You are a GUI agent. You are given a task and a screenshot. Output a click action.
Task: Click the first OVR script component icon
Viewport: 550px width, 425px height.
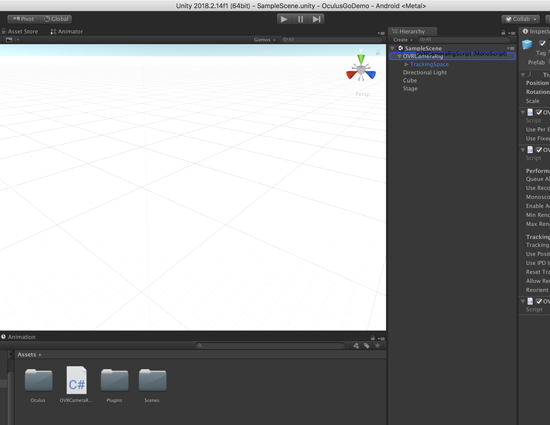pos(530,112)
